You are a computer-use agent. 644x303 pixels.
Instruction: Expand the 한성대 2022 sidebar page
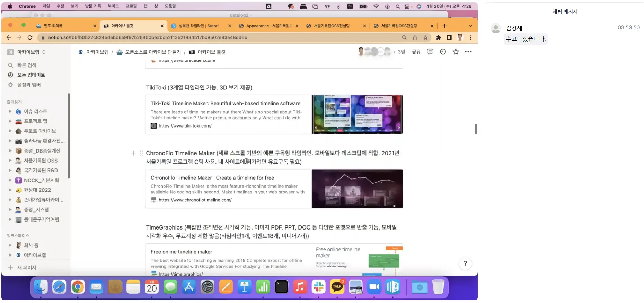pyautogui.click(x=10, y=190)
